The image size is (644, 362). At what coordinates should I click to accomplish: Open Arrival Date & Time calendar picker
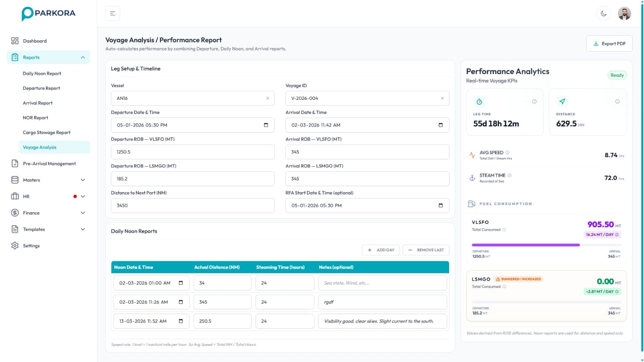pos(441,125)
